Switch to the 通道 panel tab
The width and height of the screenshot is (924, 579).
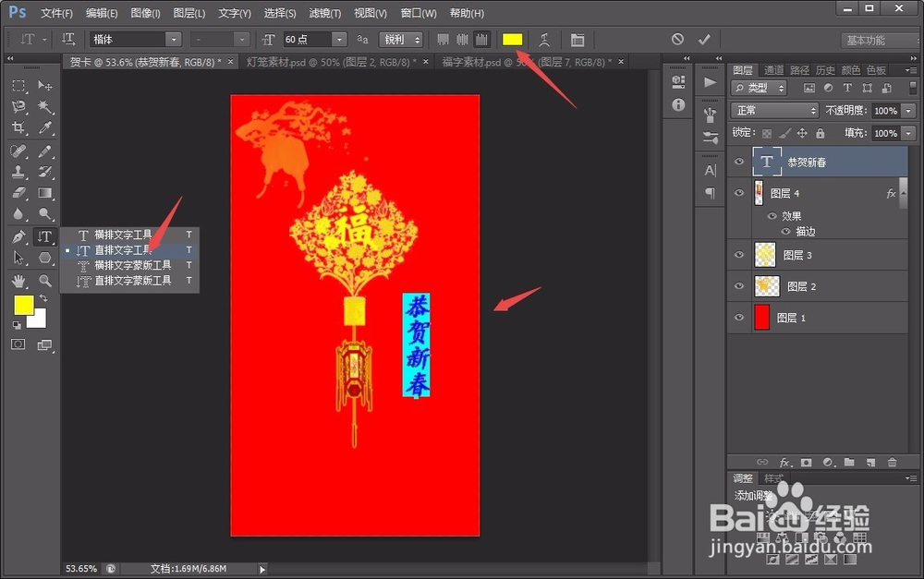(773, 70)
